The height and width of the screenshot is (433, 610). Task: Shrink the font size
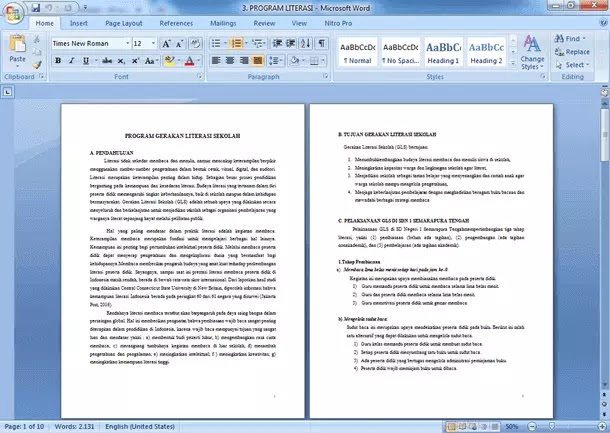(179, 44)
